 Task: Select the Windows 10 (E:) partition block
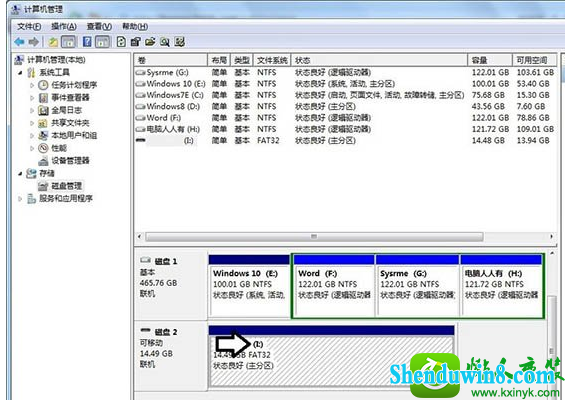tap(249, 286)
